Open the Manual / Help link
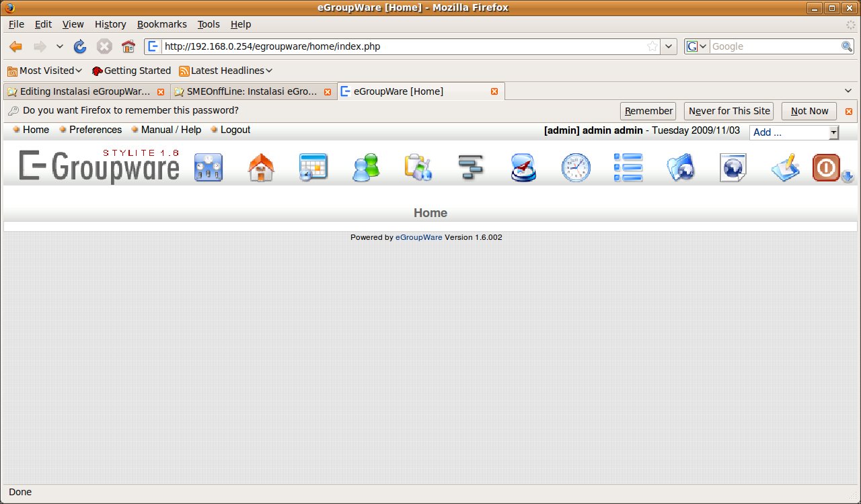The height and width of the screenshot is (504, 861). point(172,130)
